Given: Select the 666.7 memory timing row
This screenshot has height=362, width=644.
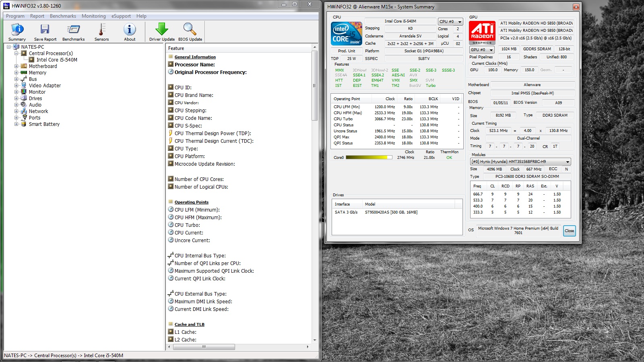Looking at the screenshot, I should tap(520, 194).
